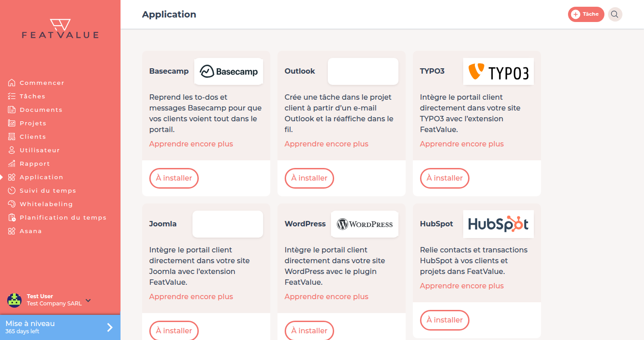Click the Mise à niveau upgrade banner
This screenshot has width=644, height=340.
click(x=60, y=327)
